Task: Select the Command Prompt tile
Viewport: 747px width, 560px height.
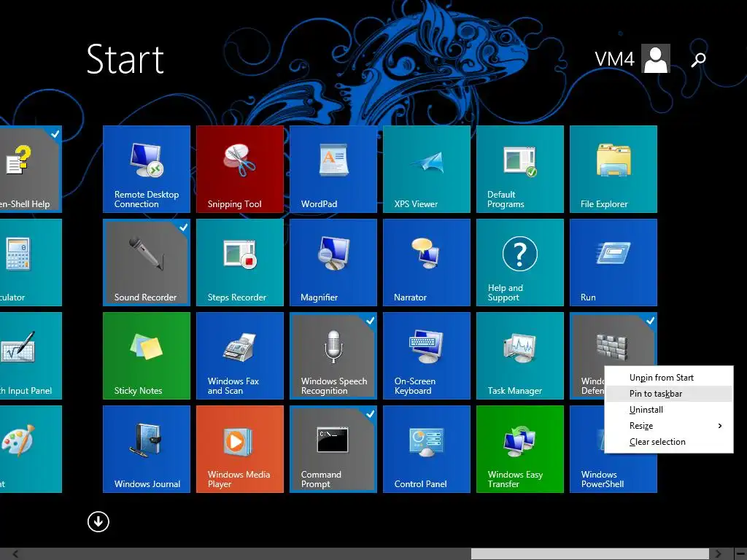Action: pyautogui.click(x=333, y=449)
